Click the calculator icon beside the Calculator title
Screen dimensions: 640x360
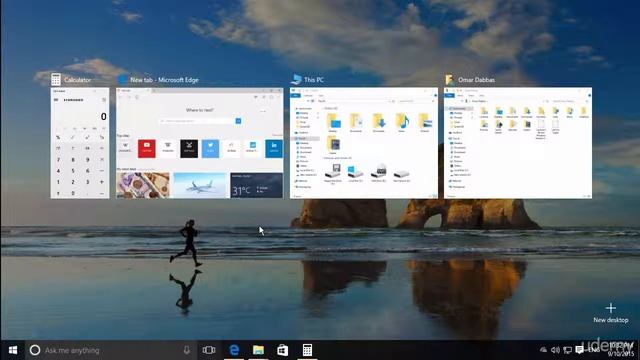coord(56,80)
